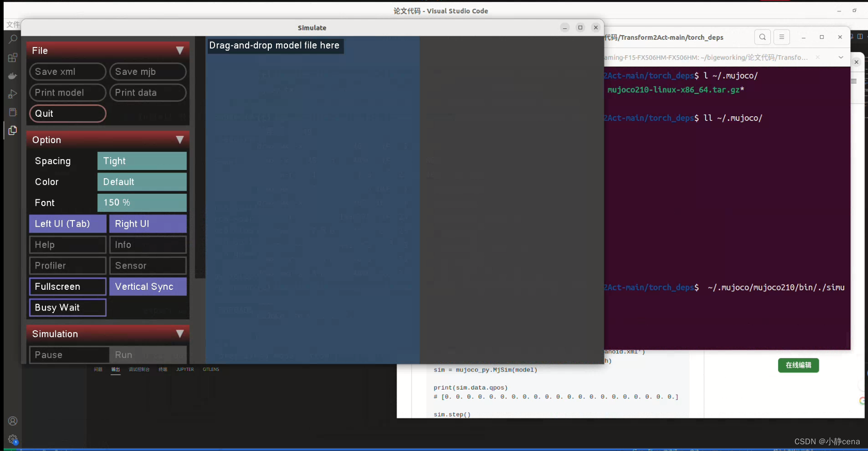Open the terminal hamburger menu
The height and width of the screenshot is (451, 868).
(x=782, y=37)
